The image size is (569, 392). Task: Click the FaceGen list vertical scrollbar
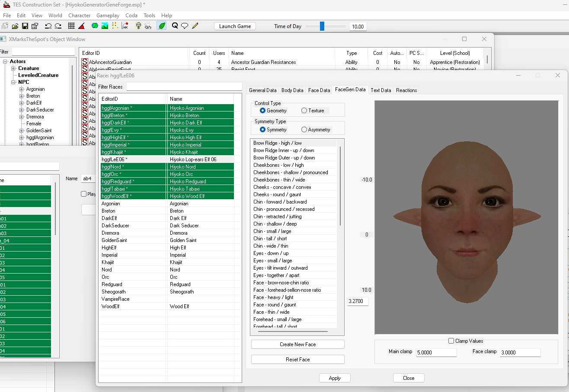(x=341, y=186)
